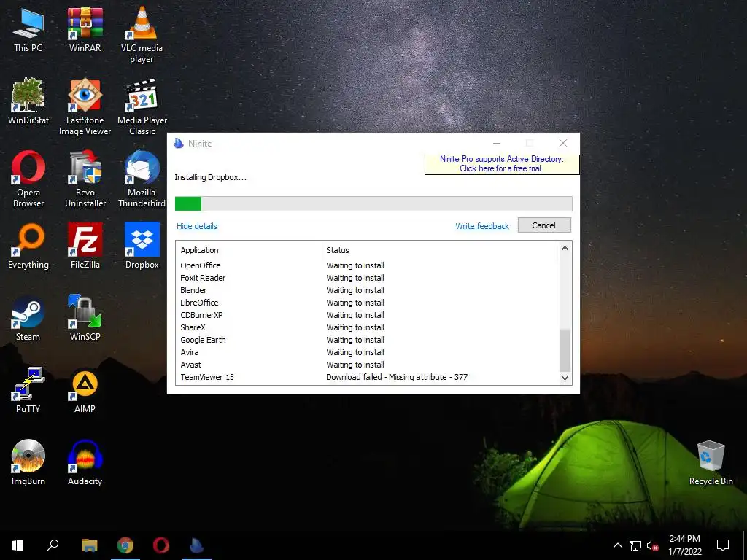Open File Explorer from taskbar

click(89, 545)
